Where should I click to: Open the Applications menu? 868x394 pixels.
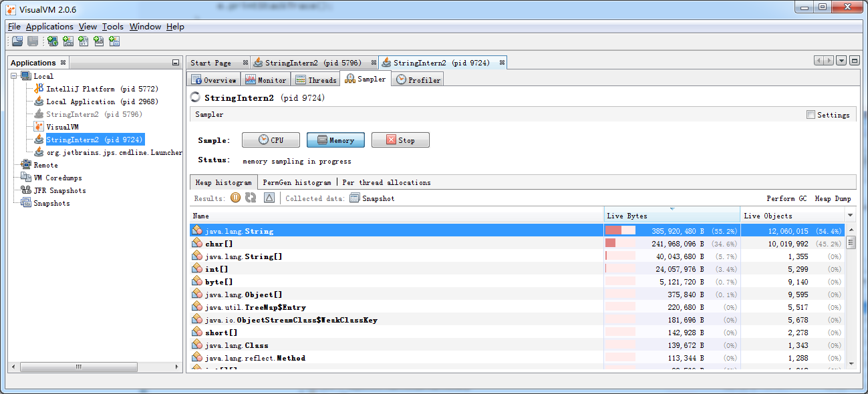pyautogui.click(x=49, y=27)
